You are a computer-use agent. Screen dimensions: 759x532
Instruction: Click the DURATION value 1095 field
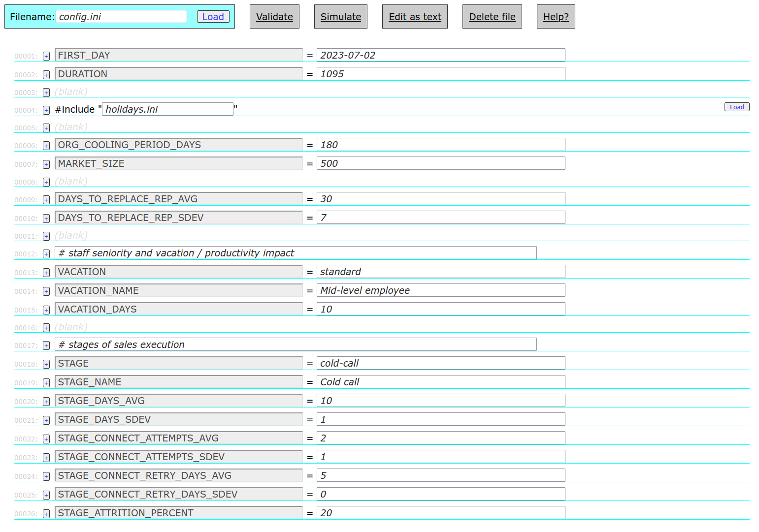click(441, 74)
